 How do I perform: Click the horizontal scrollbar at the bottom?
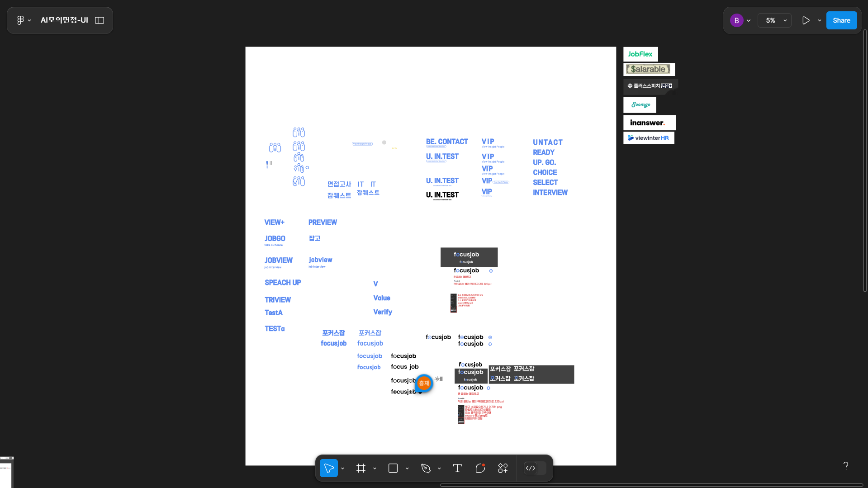point(651,485)
